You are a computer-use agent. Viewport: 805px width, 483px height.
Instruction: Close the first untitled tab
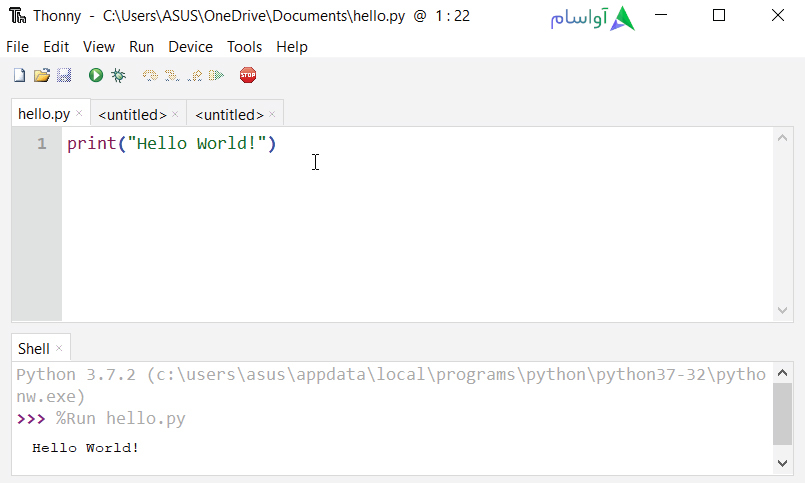pyautogui.click(x=175, y=114)
